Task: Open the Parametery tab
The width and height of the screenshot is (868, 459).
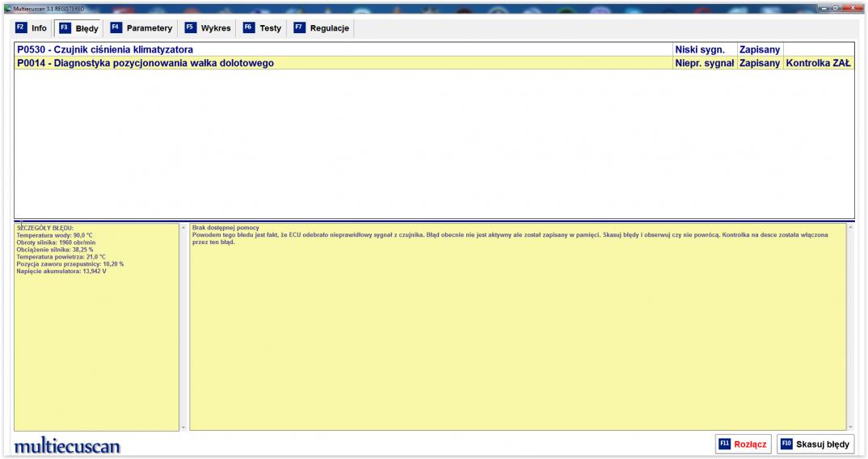Action: tap(141, 28)
